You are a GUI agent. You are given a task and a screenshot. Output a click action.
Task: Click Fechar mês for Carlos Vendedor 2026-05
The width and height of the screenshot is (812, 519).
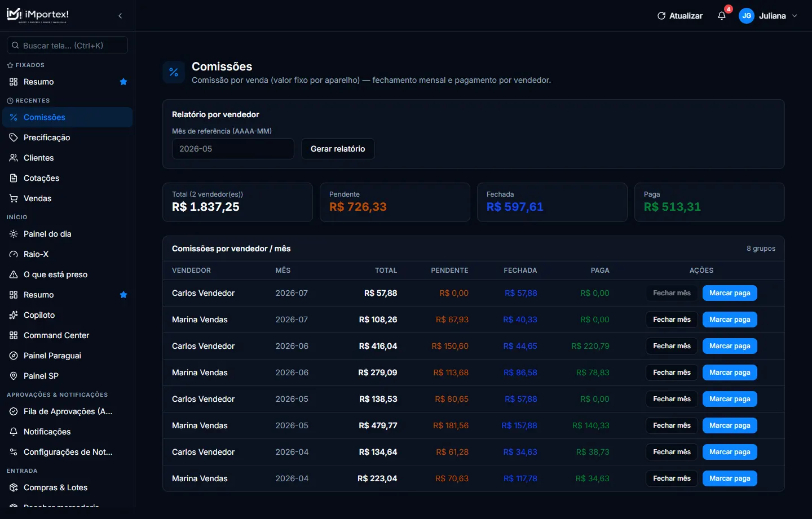pos(672,399)
